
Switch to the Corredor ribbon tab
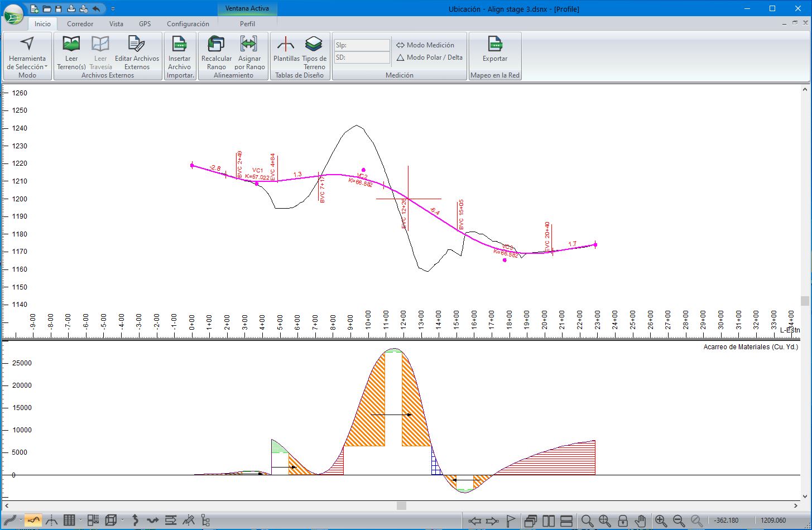(x=80, y=24)
